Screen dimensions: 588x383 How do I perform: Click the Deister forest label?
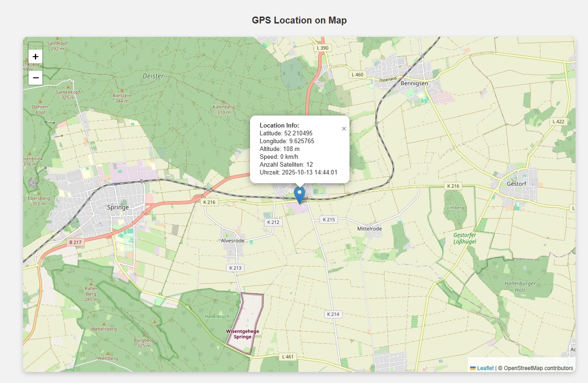(153, 76)
